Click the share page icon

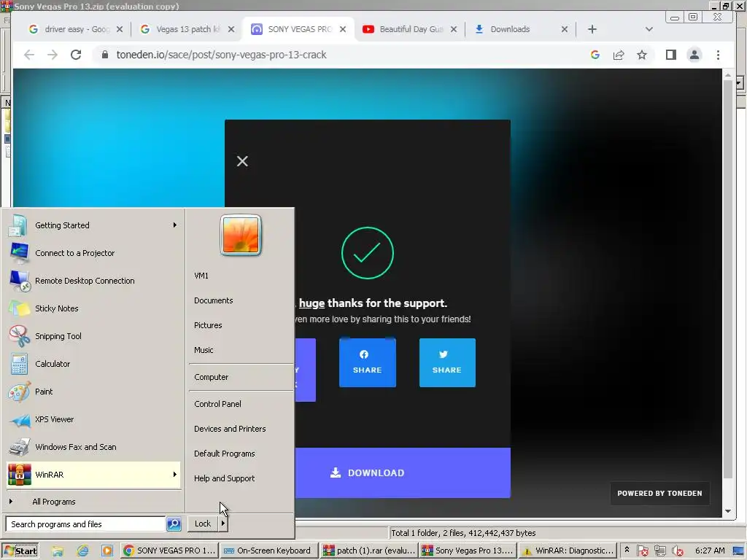click(619, 55)
